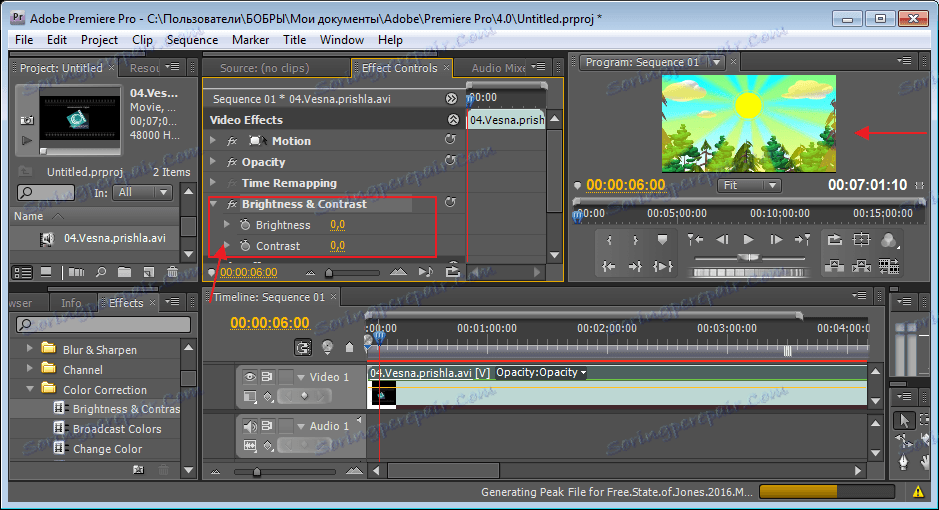Viewport: 939px width, 510px height.
Task: Expand the Motion effect properties
Action: coord(213,141)
